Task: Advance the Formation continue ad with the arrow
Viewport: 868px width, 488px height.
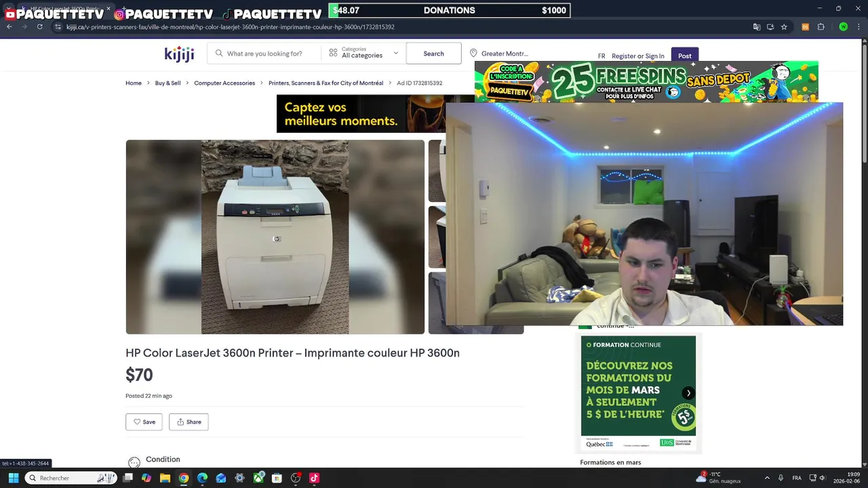Action: (x=688, y=393)
